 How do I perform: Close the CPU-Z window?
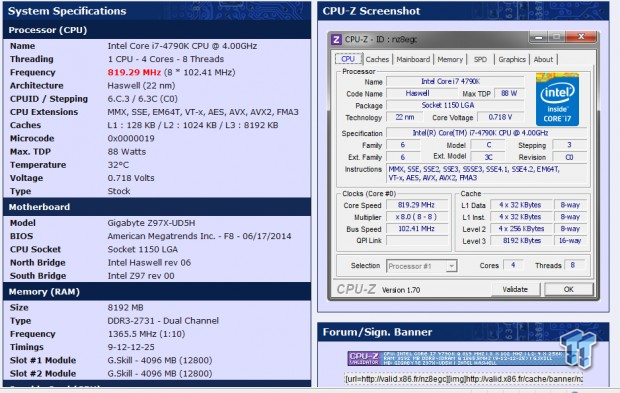click(581, 37)
